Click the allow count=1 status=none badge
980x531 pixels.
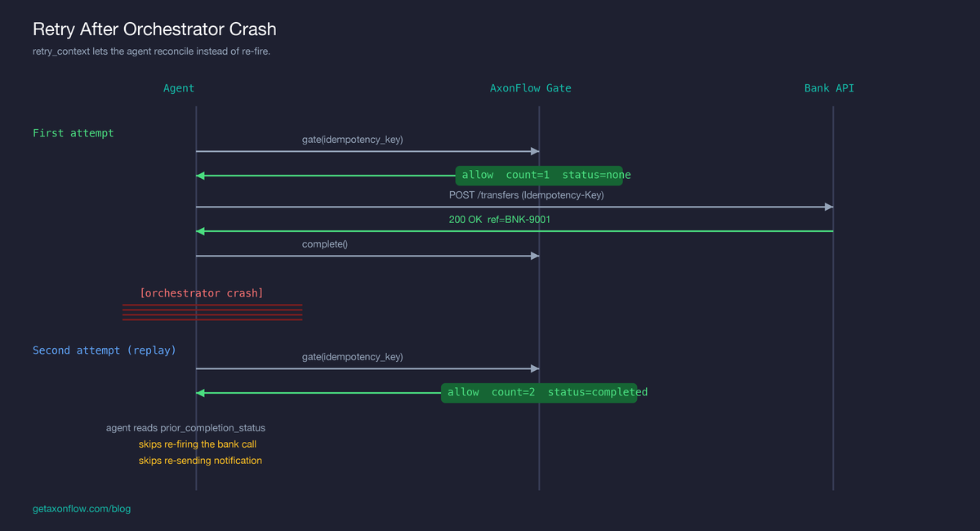539,174
